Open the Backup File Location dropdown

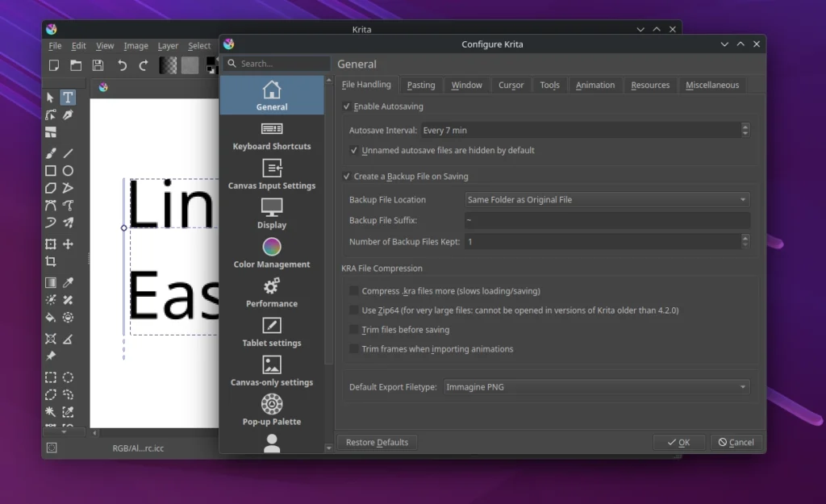[607, 199]
